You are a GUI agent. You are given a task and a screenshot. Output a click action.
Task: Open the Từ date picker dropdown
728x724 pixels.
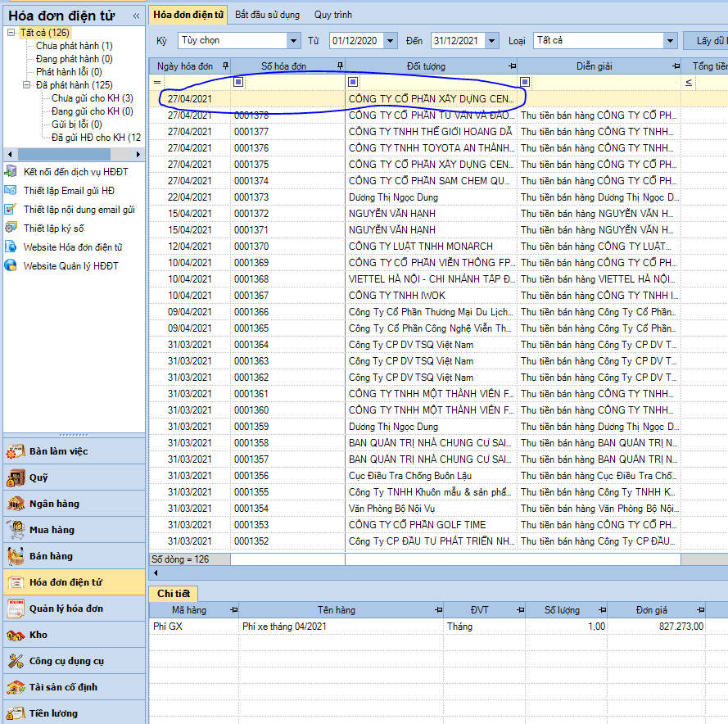click(391, 40)
